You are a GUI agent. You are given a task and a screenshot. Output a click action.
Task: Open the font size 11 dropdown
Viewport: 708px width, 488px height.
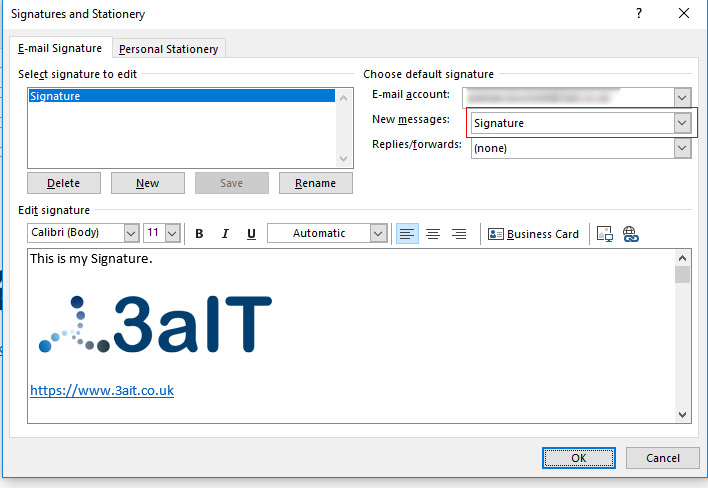[x=172, y=233]
